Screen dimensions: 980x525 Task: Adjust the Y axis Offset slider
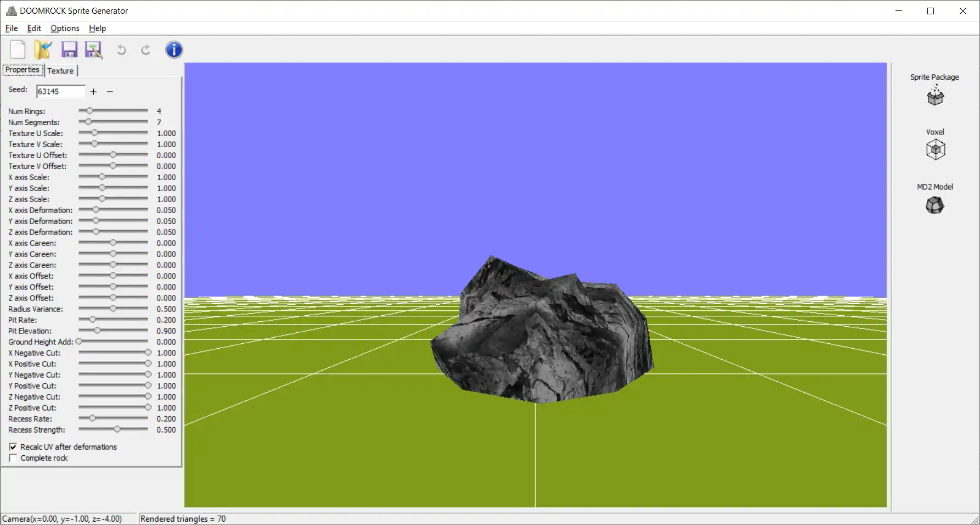click(113, 287)
